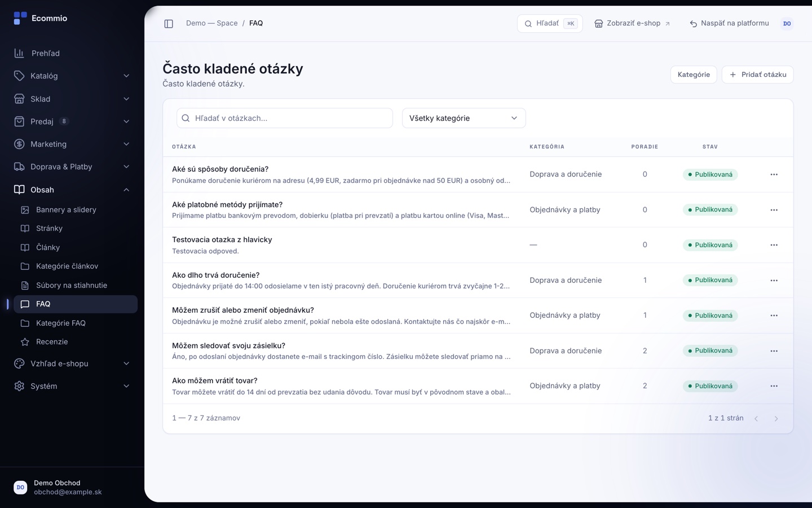Open the global Hľadať search box

tap(550, 24)
